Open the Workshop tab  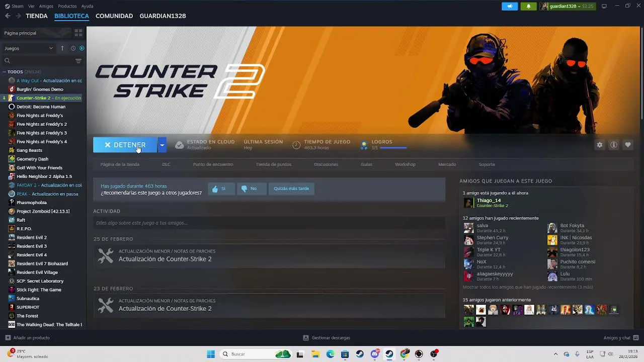(405, 164)
